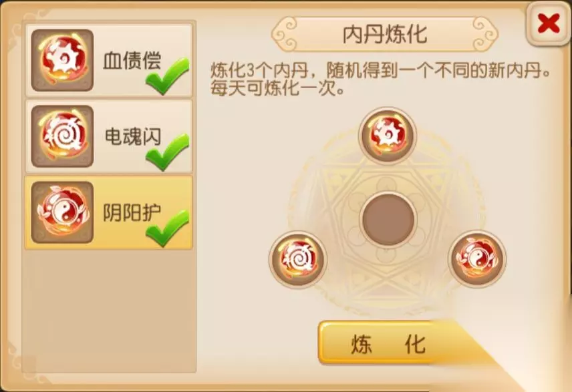Remove the top 血债偿 pill from refining circle
The width and height of the screenshot is (572, 392).
(x=388, y=136)
